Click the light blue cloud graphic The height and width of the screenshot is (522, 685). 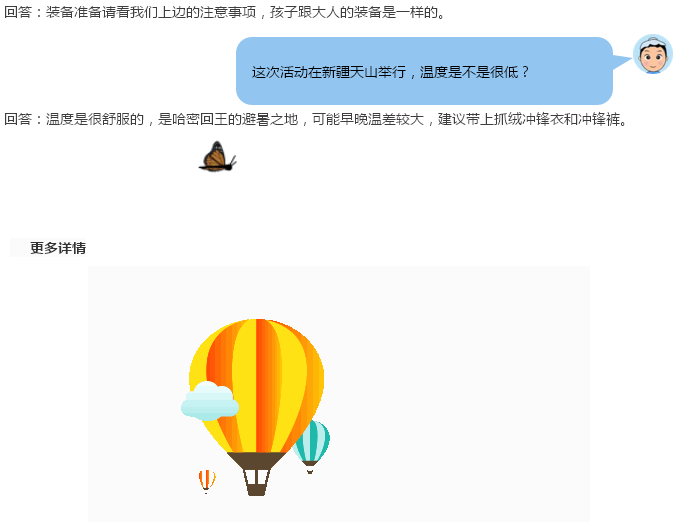[x=210, y=401]
